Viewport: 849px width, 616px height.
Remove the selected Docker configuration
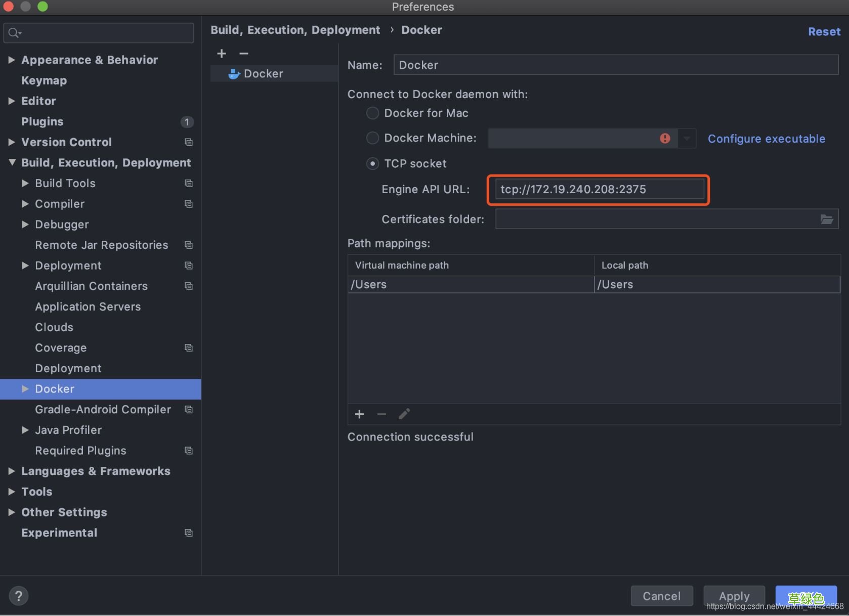coord(244,54)
